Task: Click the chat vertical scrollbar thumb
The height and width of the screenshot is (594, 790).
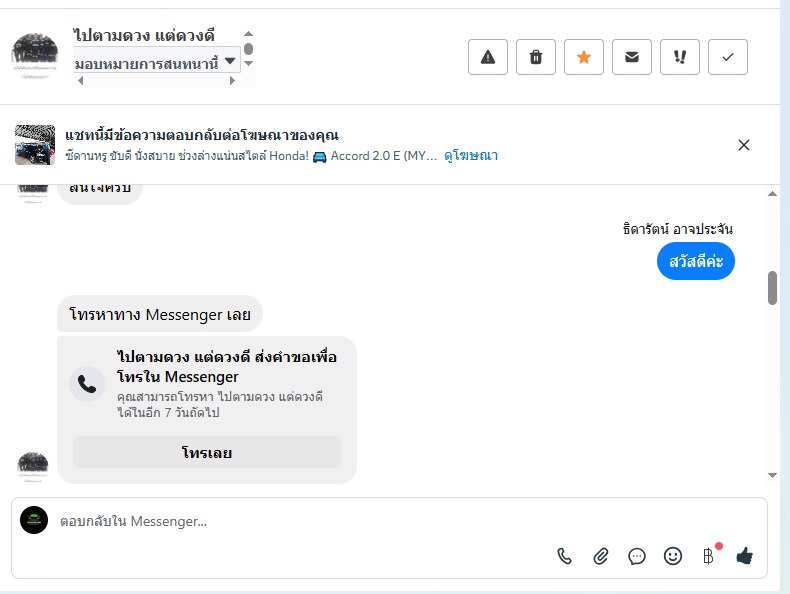Action: tap(772, 288)
